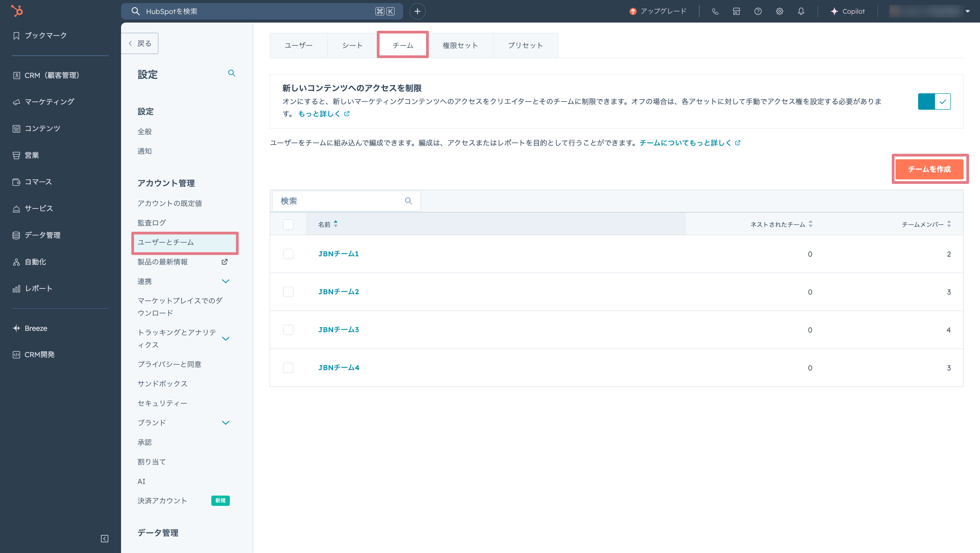Click the settings search magnifier icon
Screen dimensions: 980x553
(232, 73)
